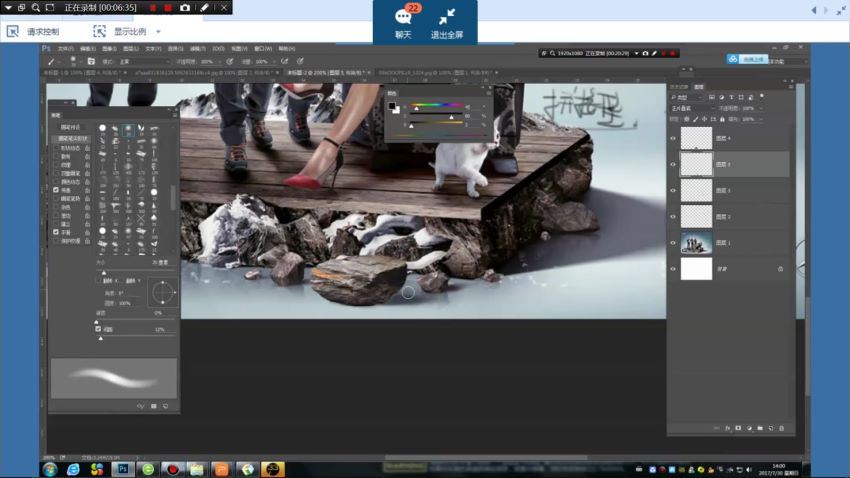Create new group folder icon
The image size is (850, 478).
[x=760, y=428]
